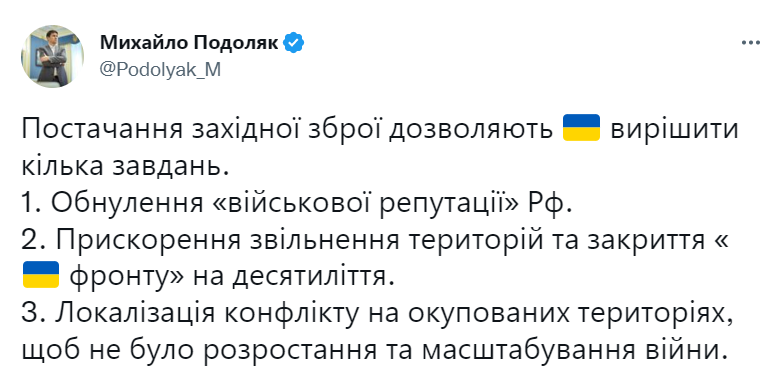Open Михайло Подоляк's profile avatar
Screen dimensions: 776x375
coord(52,56)
